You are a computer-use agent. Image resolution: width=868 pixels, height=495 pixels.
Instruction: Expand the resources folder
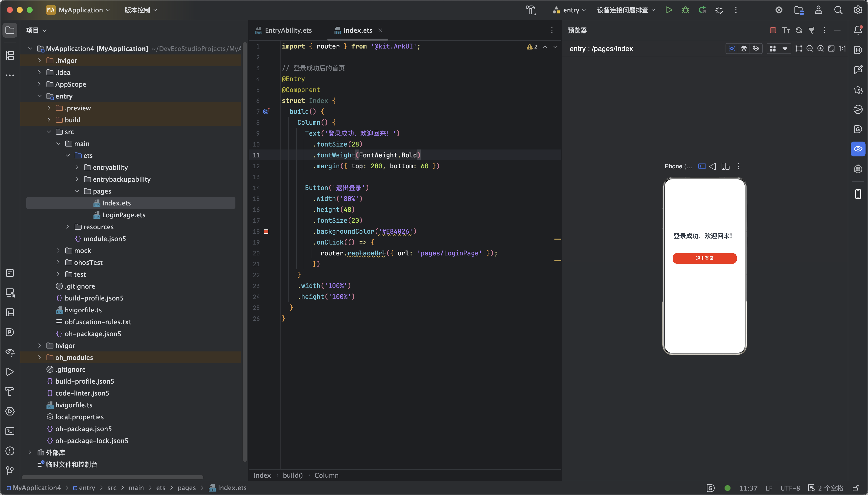coord(68,227)
